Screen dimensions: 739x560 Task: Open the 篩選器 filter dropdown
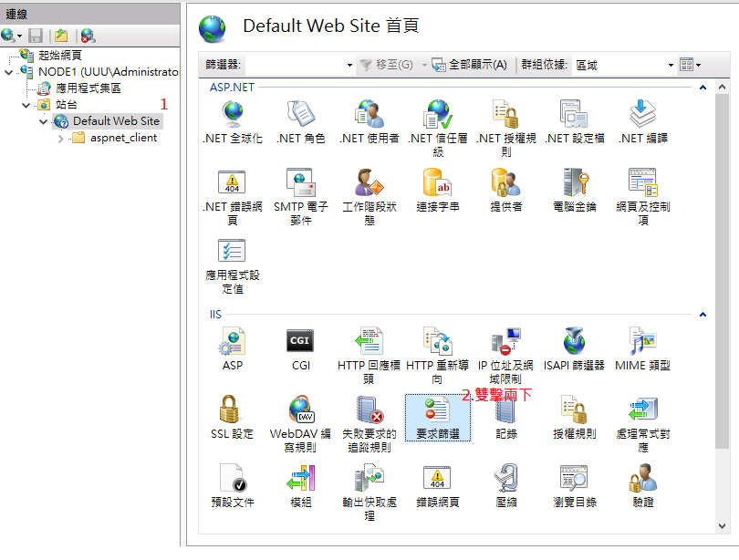(x=349, y=65)
